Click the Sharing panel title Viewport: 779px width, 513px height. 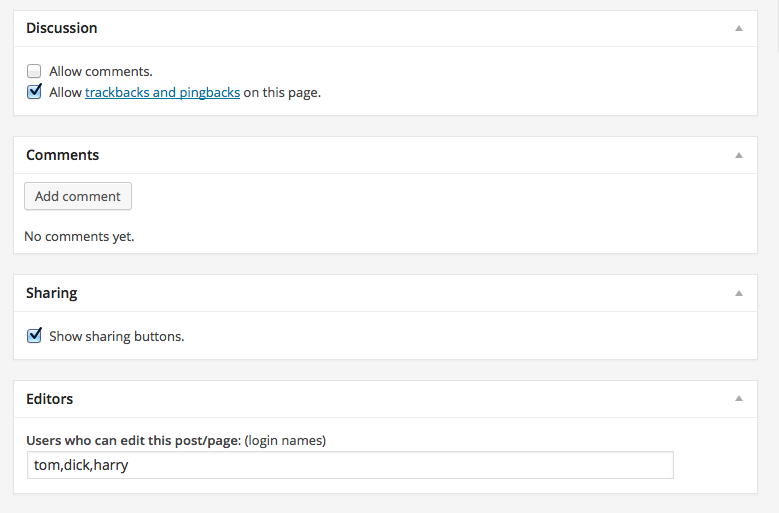[52, 293]
